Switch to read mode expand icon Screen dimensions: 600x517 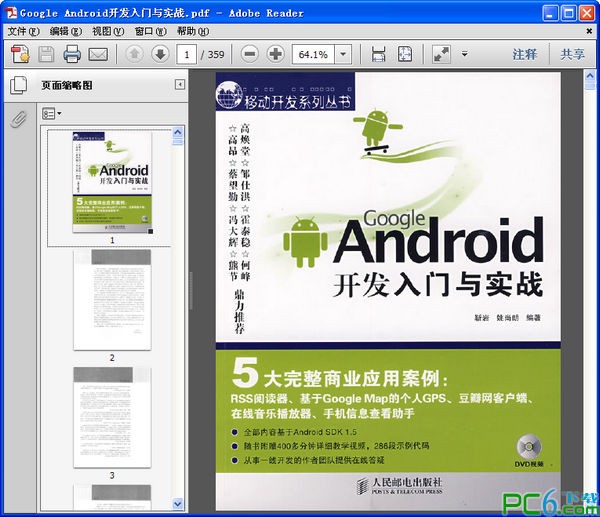pyautogui.click(x=441, y=54)
